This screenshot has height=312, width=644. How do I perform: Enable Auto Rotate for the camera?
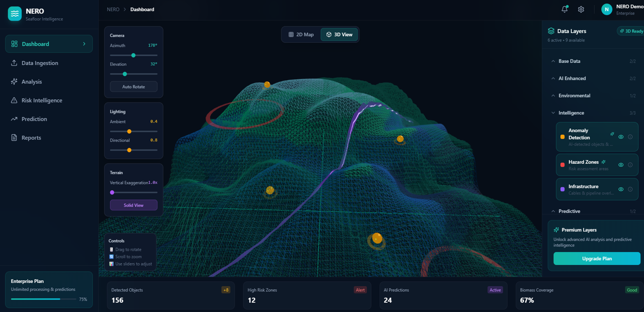[134, 86]
